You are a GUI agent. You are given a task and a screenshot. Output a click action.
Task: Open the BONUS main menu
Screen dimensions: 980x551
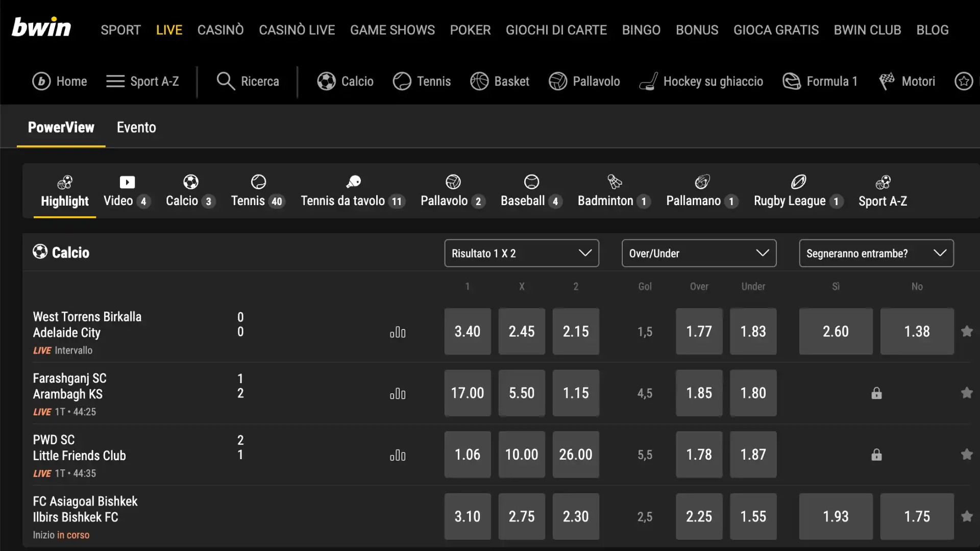tap(697, 30)
